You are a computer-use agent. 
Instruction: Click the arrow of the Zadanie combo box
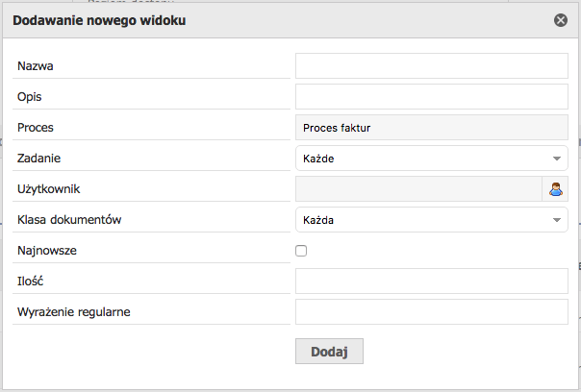click(557, 159)
